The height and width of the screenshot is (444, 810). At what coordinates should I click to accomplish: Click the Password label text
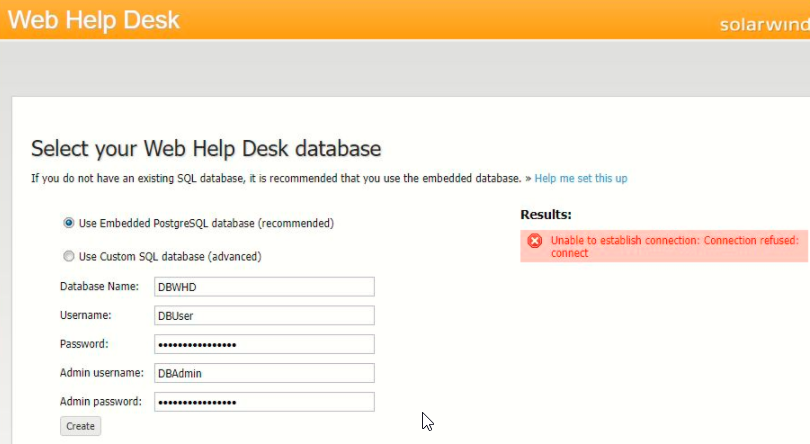point(84,344)
